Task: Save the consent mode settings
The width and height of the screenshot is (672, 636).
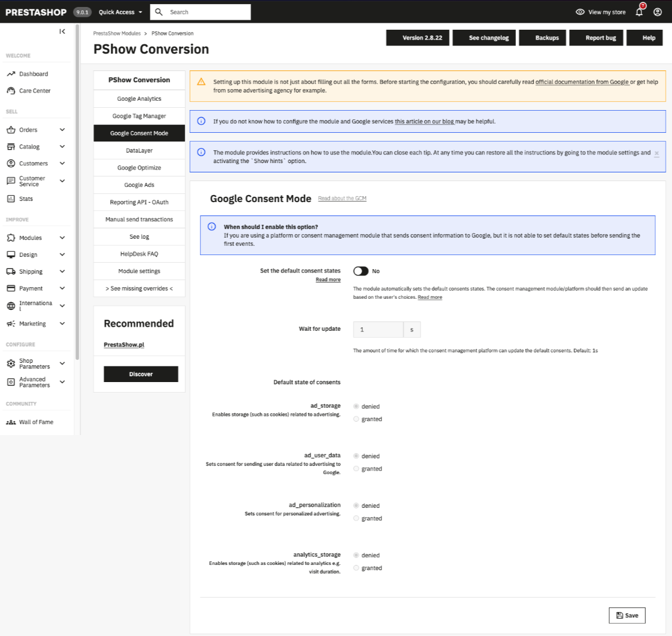Action: tap(627, 616)
